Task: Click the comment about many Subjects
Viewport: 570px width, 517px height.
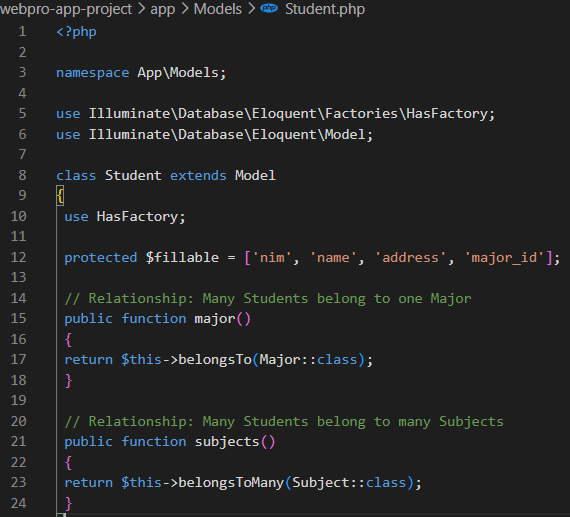Action: pyautogui.click(x=284, y=421)
